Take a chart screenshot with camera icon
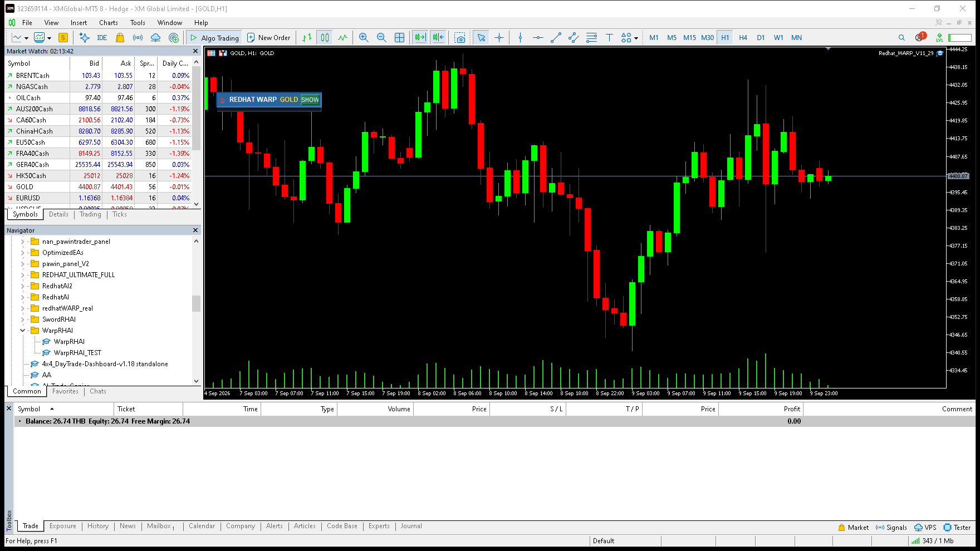Screen dimensions: 980x551 459,38
